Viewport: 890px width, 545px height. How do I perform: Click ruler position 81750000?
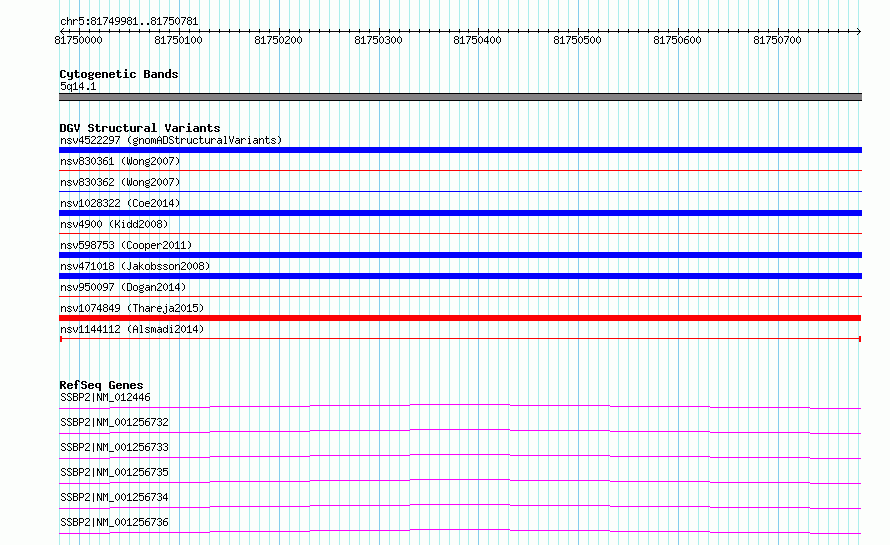point(78,40)
